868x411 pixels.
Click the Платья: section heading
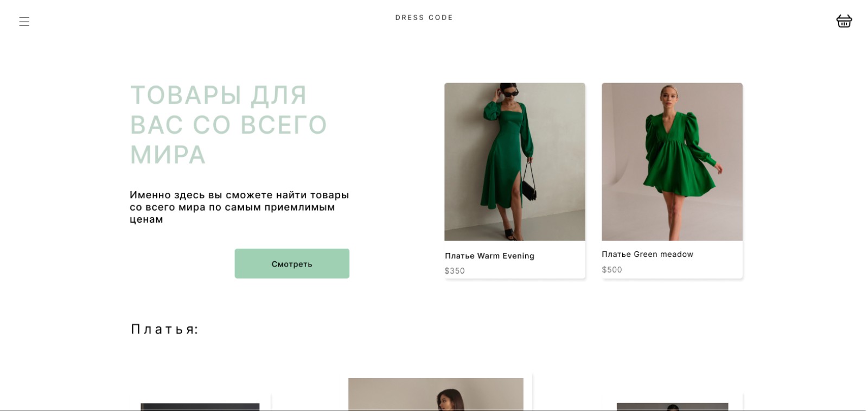click(x=165, y=329)
